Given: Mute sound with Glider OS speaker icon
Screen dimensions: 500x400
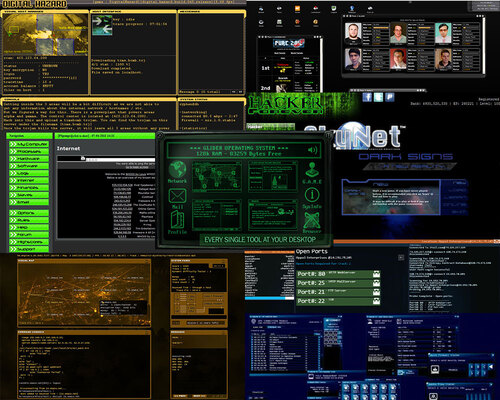Looking at the screenshot, I should click(313, 150).
